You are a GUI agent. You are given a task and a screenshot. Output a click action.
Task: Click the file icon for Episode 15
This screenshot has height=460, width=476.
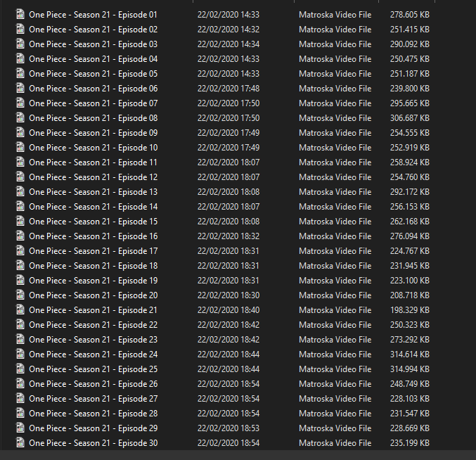pos(20,222)
